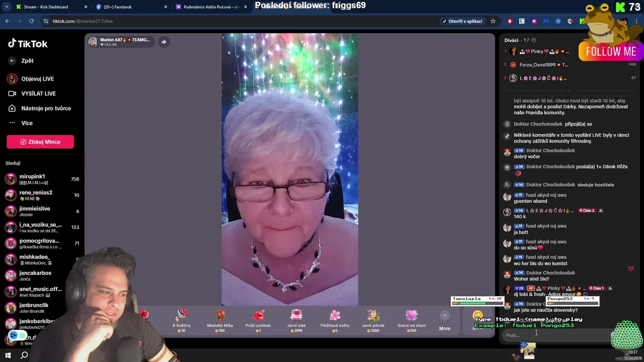Viewport: 644px width, 362px height.
Task: Send the S Květiny bouquet gift
Action: pos(182,320)
